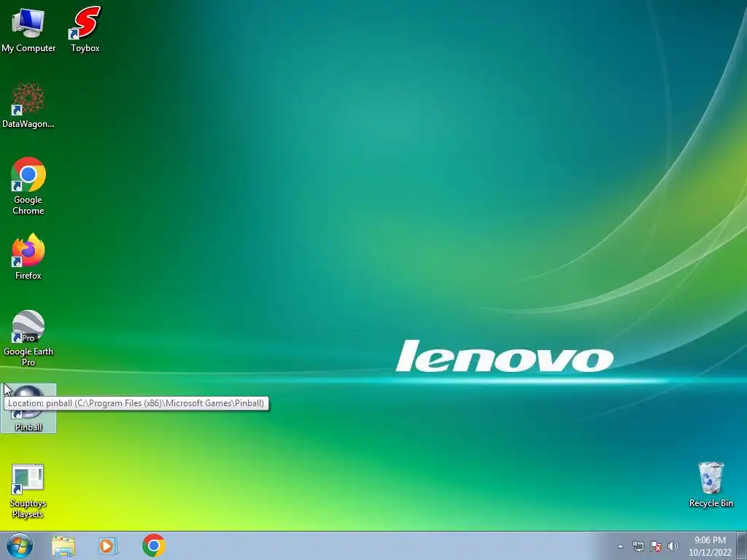747x560 pixels.
Task: Select the Google Chrome desktop shortcut
Action: pos(28,186)
